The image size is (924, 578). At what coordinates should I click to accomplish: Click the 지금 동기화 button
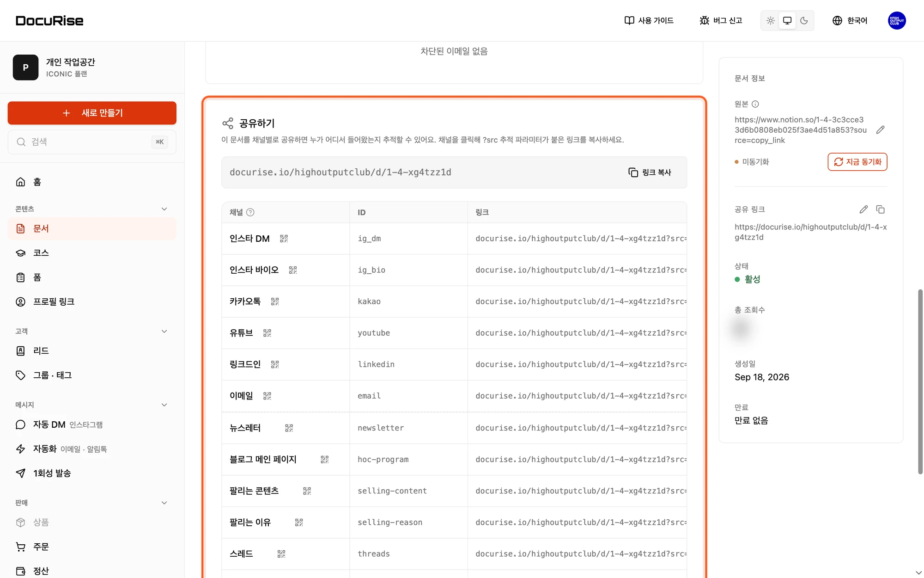pos(857,162)
